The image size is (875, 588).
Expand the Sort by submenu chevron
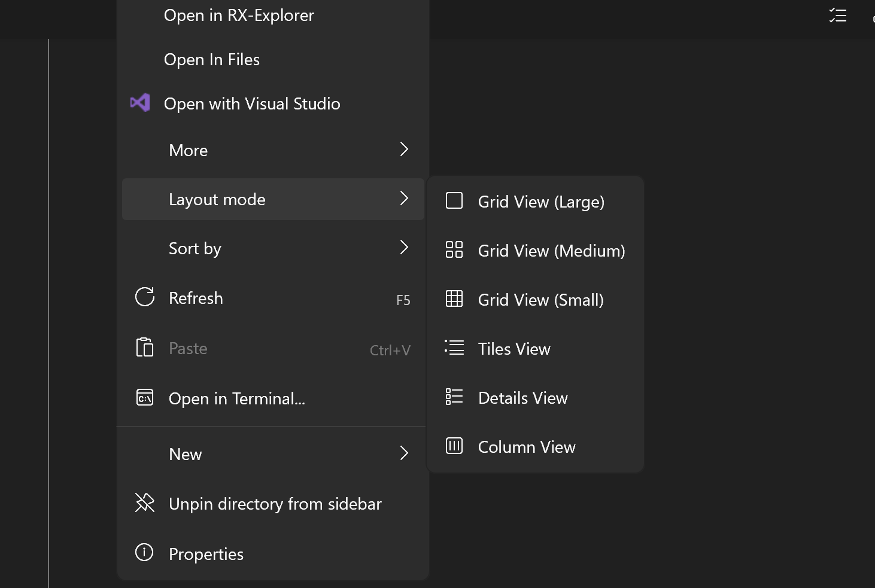pyautogui.click(x=404, y=248)
